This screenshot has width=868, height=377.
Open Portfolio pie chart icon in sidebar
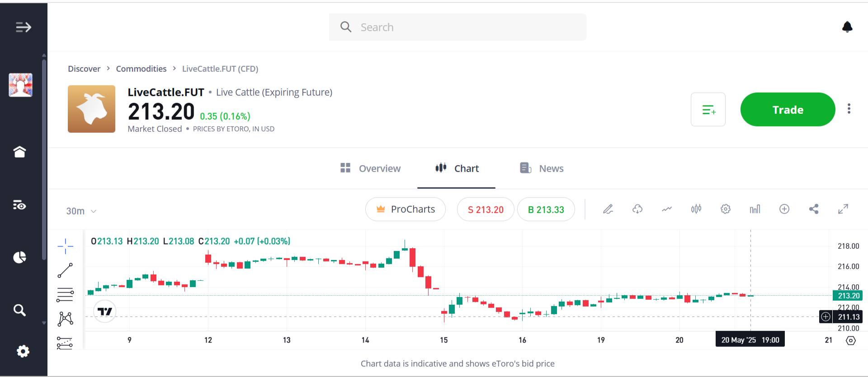point(19,257)
